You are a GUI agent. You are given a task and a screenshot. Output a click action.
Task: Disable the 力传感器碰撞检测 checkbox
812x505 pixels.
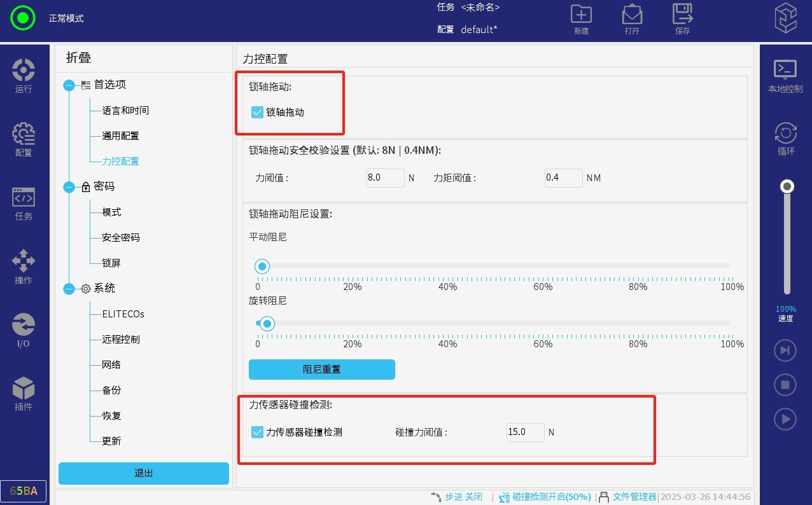(258, 432)
